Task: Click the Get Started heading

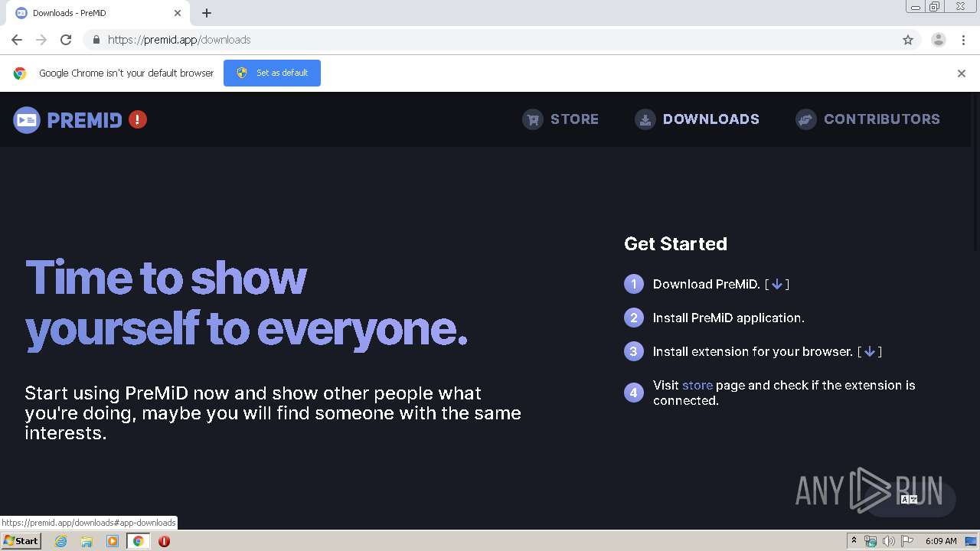Action: pos(675,243)
